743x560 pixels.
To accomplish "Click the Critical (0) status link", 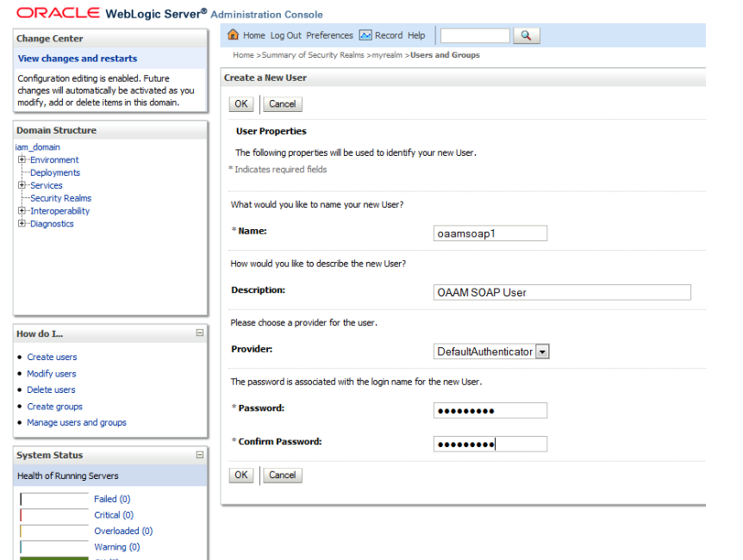I will pyautogui.click(x=114, y=515).
